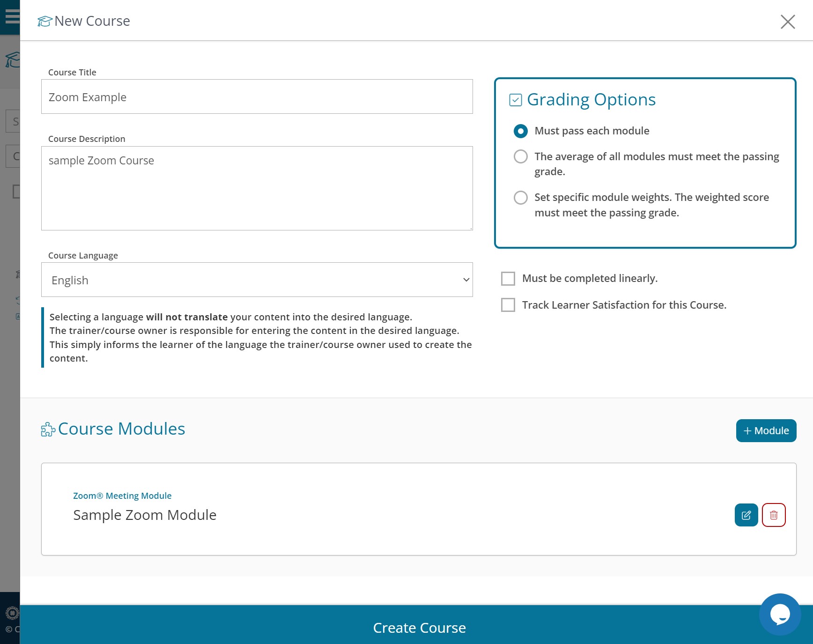Click the edit icon for Sample Zoom Module

pyautogui.click(x=746, y=515)
